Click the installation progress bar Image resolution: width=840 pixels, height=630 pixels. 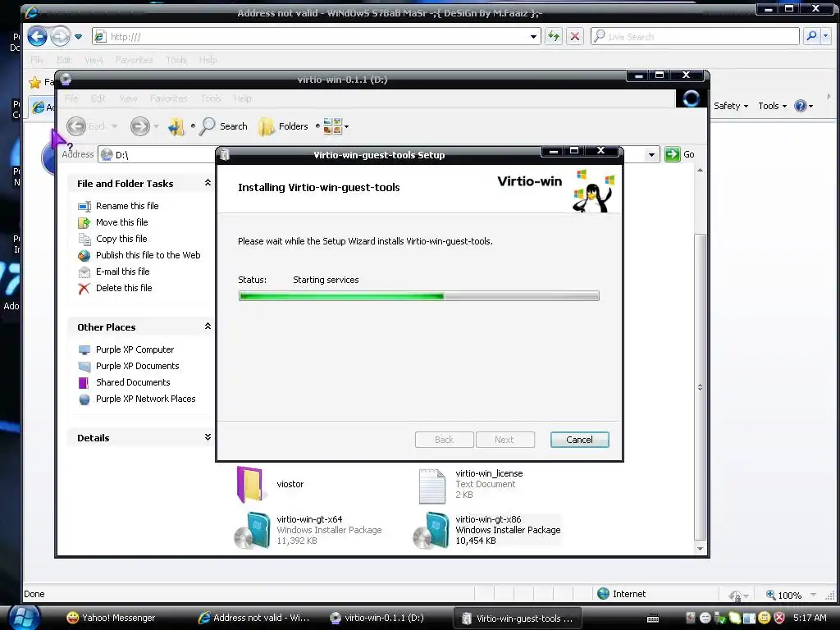(419, 295)
